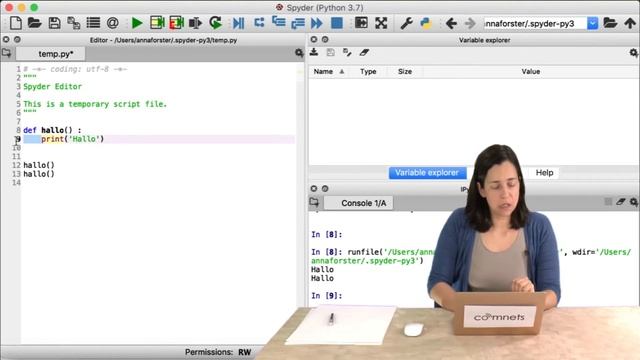This screenshot has width=640, height=360.
Task: Open Variable explorer options gear
Action: click(633, 53)
